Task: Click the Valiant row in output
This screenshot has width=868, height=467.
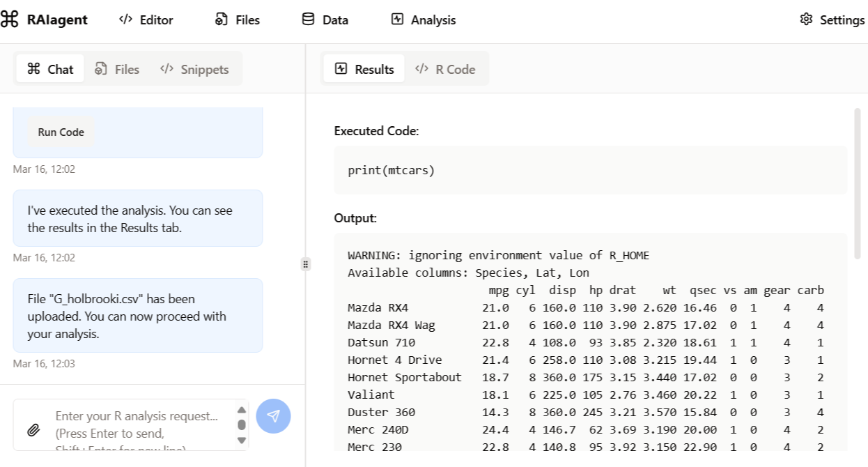Action: click(x=586, y=395)
